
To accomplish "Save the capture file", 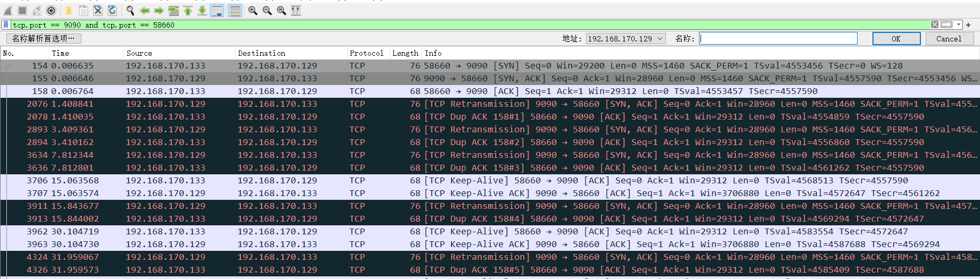I will 84,10.
